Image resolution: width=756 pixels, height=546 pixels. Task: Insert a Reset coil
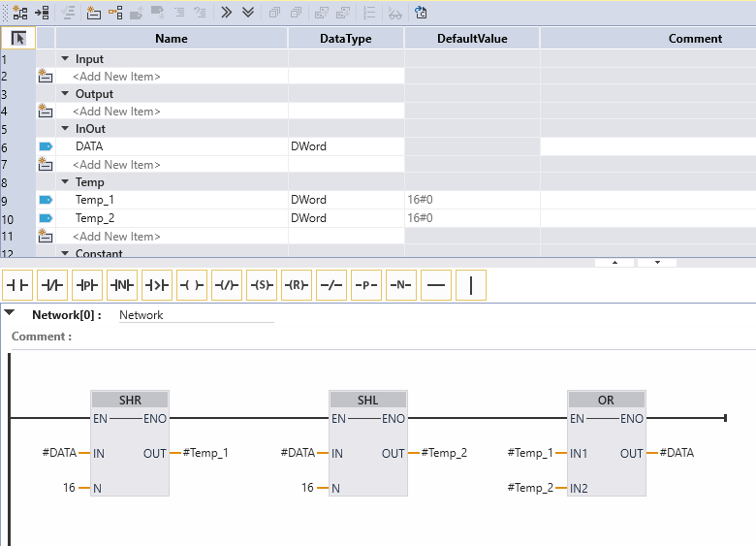tap(297, 285)
